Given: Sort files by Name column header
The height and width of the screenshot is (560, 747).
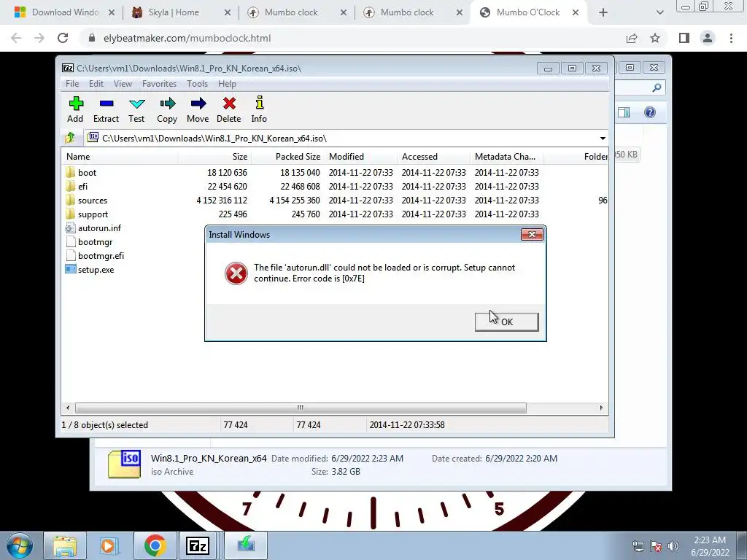Looking at the screenshot, I should (x=120, y=157).
